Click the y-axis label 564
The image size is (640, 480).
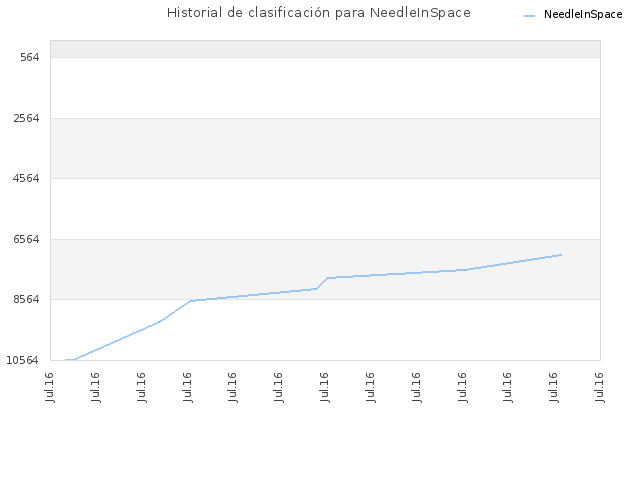pos(30,58)
